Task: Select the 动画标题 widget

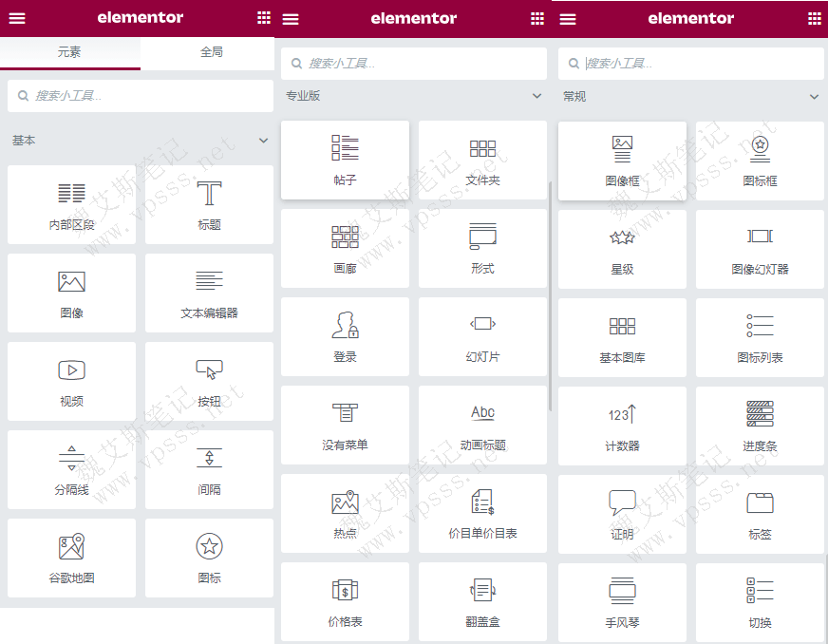Action: click(482, 425)
